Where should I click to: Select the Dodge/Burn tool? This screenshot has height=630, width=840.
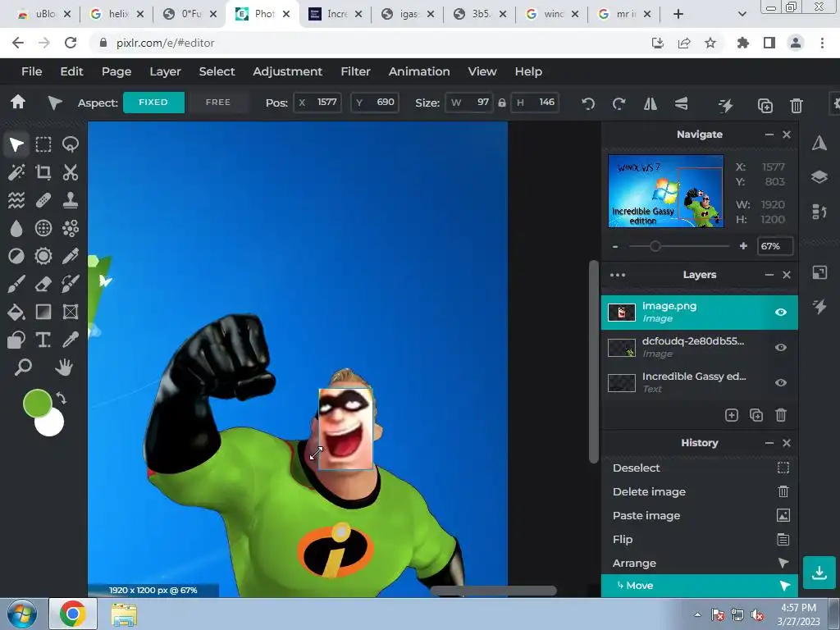[16, 256]
